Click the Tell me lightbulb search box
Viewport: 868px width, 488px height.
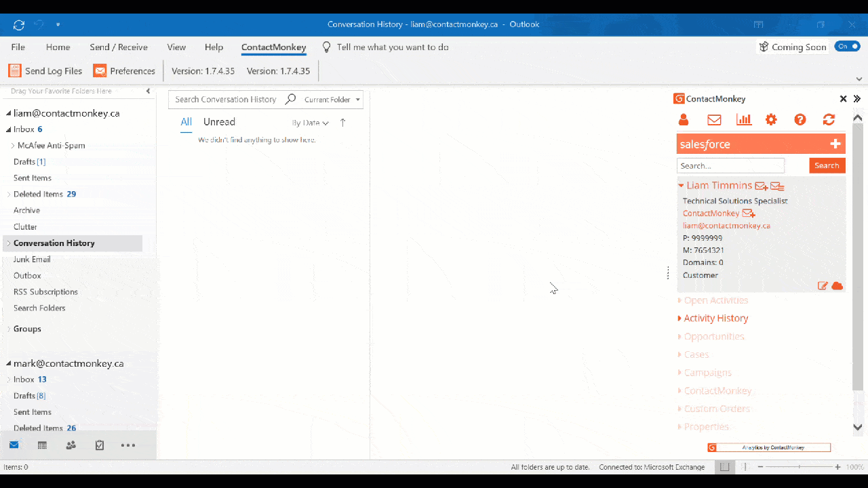click(x=385, y=47)
